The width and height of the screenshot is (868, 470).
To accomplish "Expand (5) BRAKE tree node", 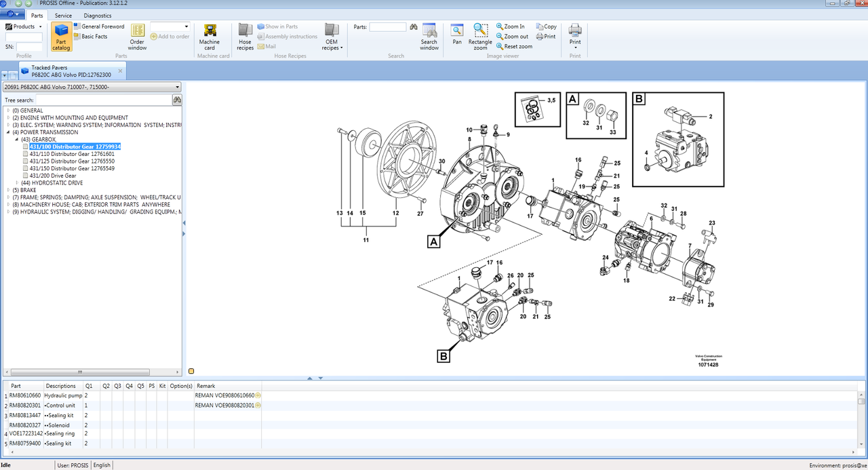I will [8, 190].
